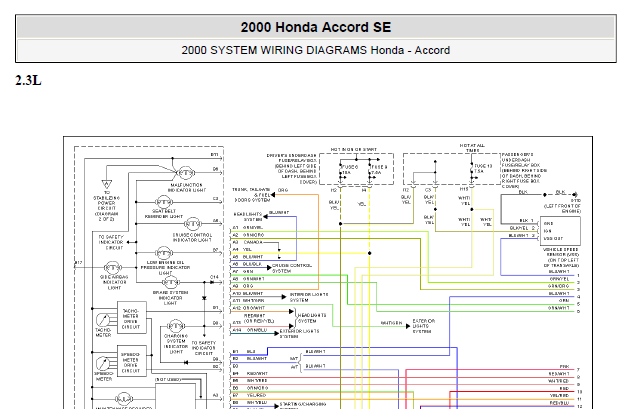Click the subtitle "2000 SYSTEM WIRING DIAGRAMS Honda - Accord"
Screen dimensions: 630x409
pos(315,50)
